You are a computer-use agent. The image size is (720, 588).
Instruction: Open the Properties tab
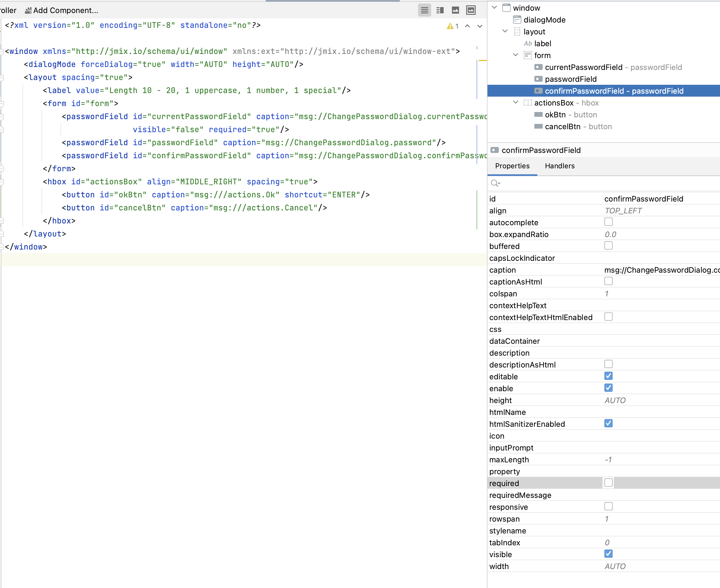(x=512, y=166)
